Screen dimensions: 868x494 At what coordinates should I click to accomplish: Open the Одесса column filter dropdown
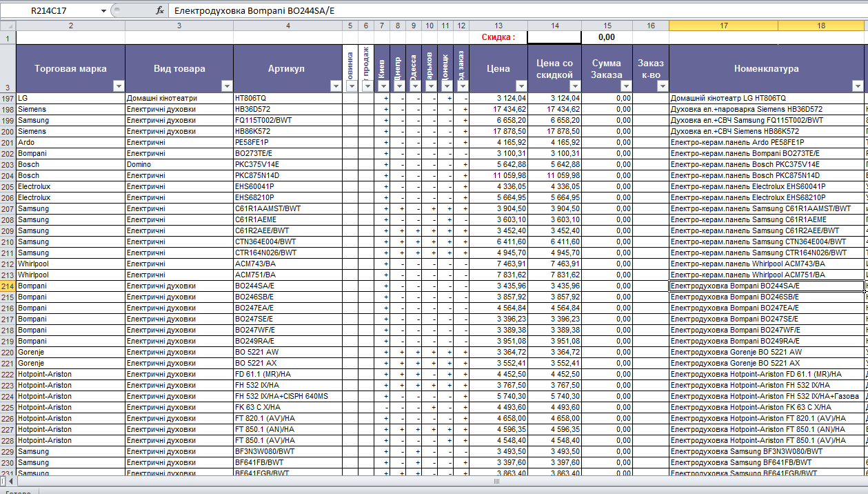(414, 86)
